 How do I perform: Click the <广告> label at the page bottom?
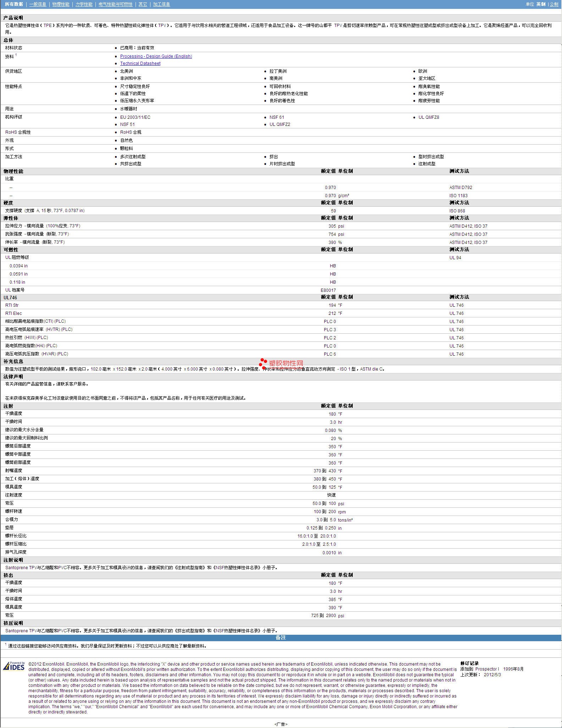click(x=281, y=724)
